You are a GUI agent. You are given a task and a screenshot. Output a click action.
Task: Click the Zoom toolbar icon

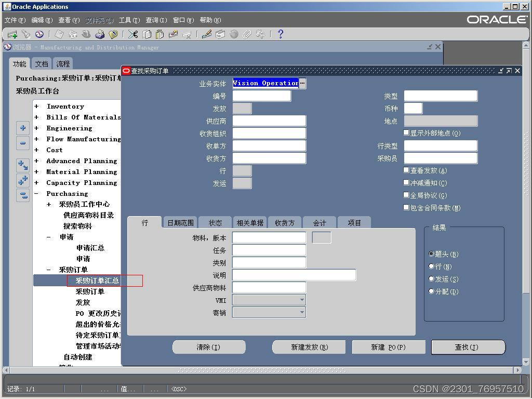[x=220, y=34]
